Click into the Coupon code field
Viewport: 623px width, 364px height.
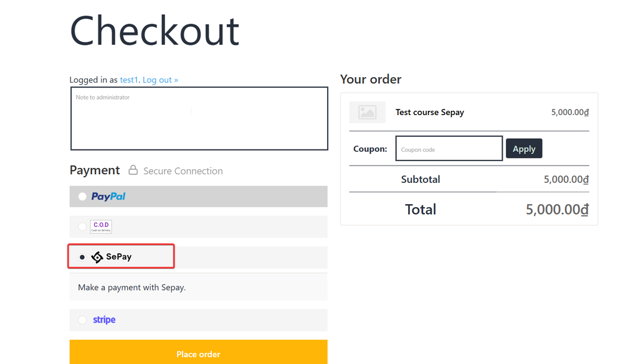tap(449, 149)
